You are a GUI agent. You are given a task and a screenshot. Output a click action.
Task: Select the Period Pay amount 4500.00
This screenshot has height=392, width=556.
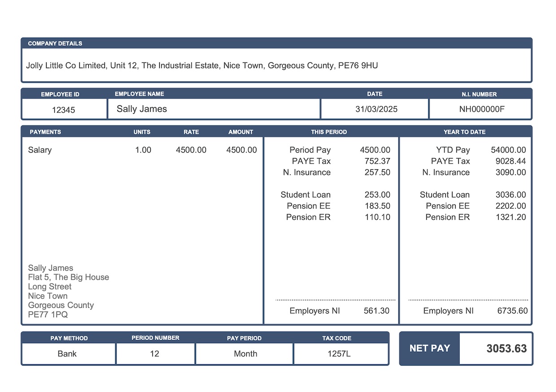click(375, 150)
